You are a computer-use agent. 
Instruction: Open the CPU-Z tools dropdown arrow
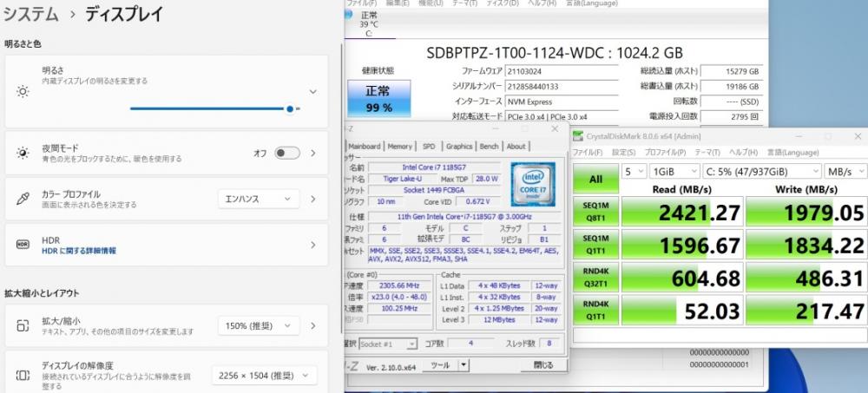click(464, 365)
